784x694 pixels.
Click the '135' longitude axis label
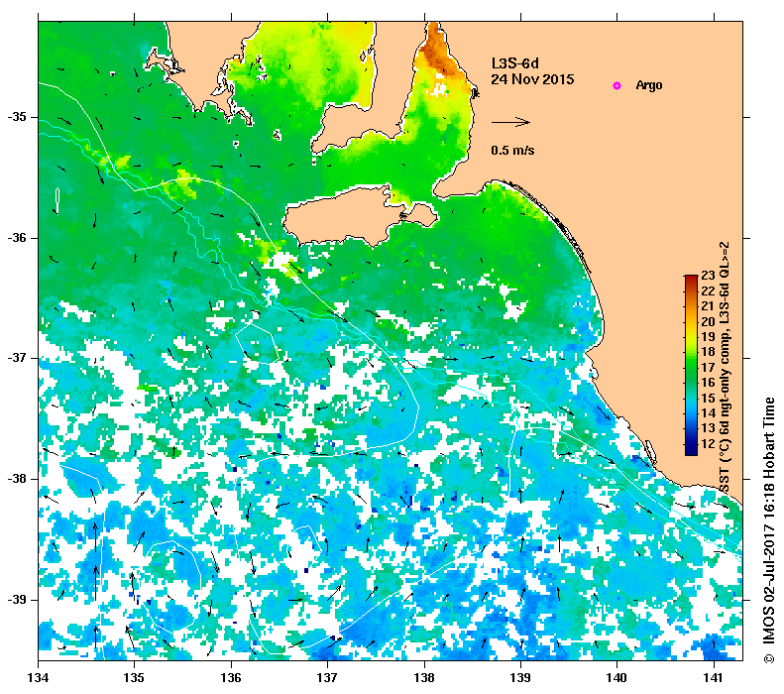[x=135, y=678]
